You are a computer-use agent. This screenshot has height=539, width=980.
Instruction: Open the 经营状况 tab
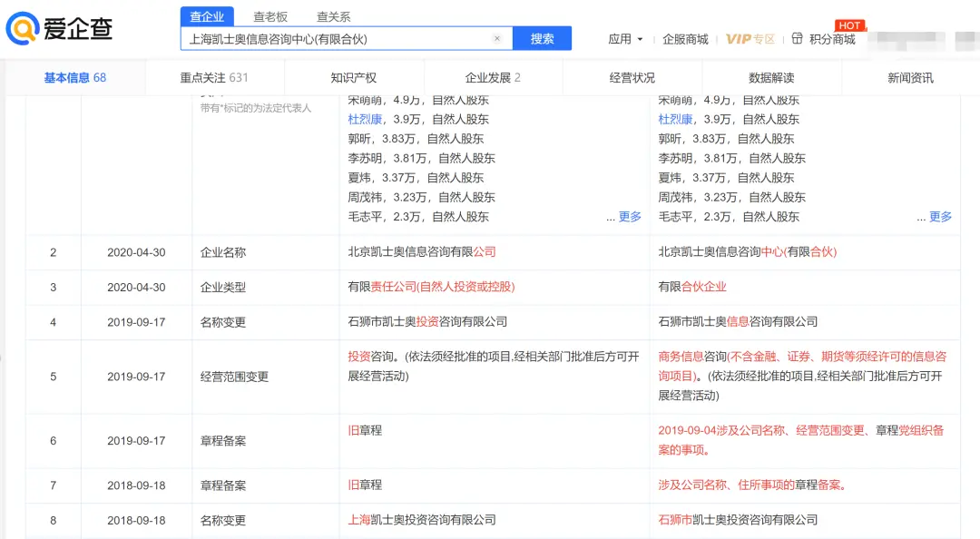click(x=632, y=77)
